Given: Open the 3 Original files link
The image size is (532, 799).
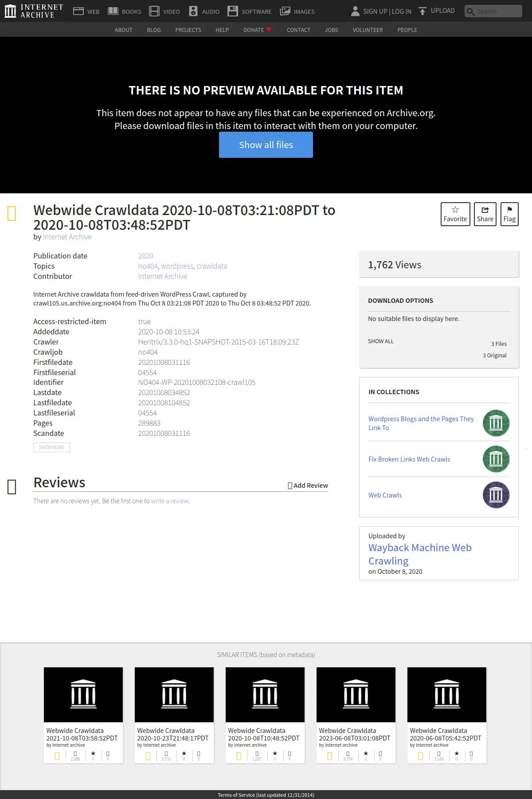Looking at the screenshot, I should coord(495,356).
